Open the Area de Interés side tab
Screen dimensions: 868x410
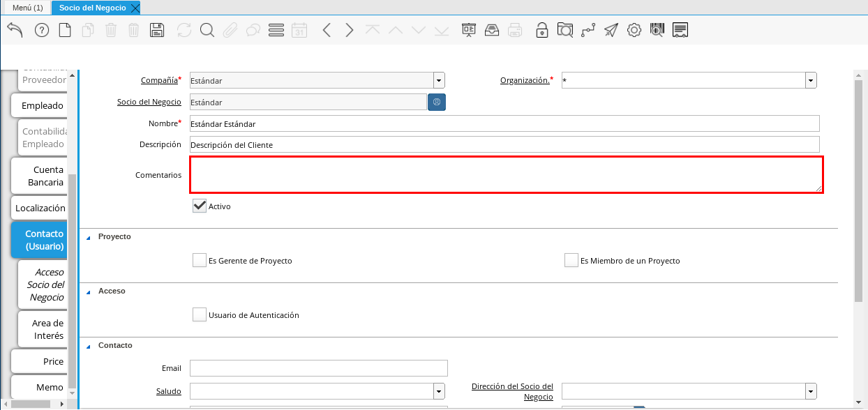click(42, 329)
